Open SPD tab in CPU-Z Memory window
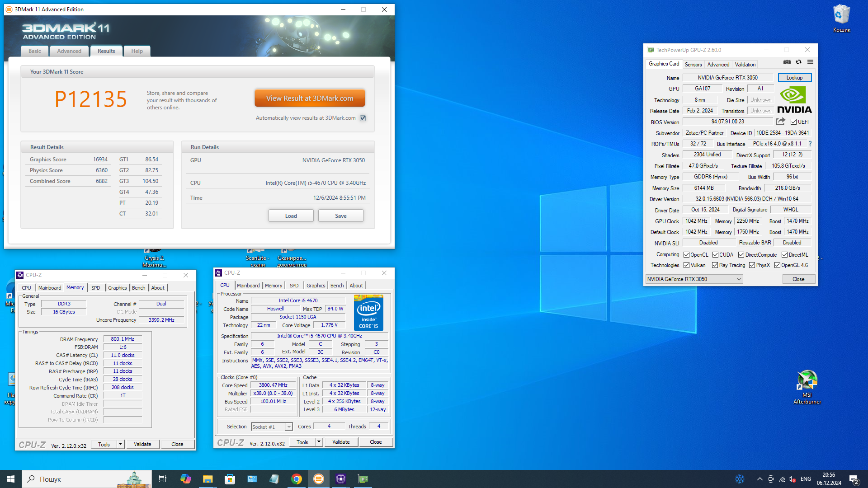The width and height of the screenshot is (868, 488). tap(96, 288)
